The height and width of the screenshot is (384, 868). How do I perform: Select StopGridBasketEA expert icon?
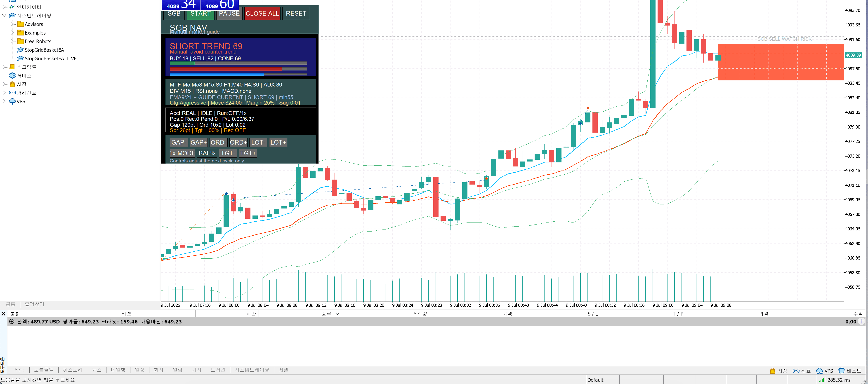[20, 50]
